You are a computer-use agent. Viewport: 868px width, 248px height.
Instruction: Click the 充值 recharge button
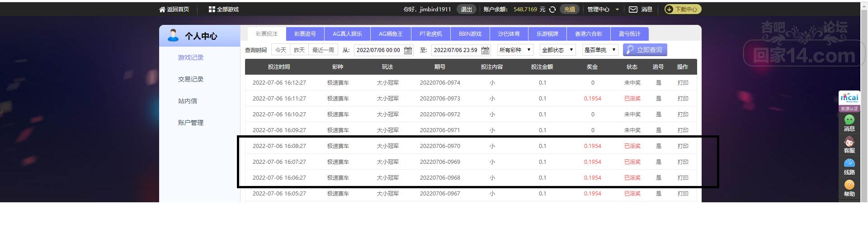(570, 10)
